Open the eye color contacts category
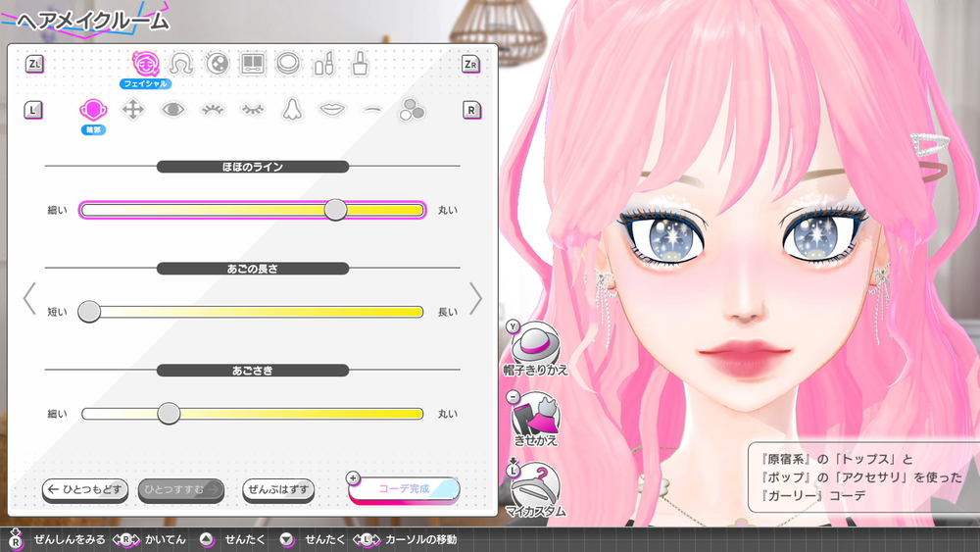Viewport: 980px width, 552px height. coord(217,64)
